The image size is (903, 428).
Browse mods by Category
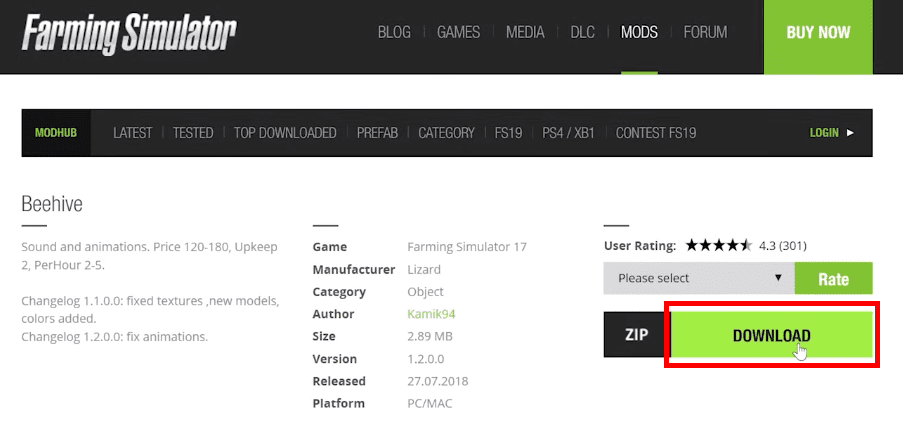click(446, 132)
